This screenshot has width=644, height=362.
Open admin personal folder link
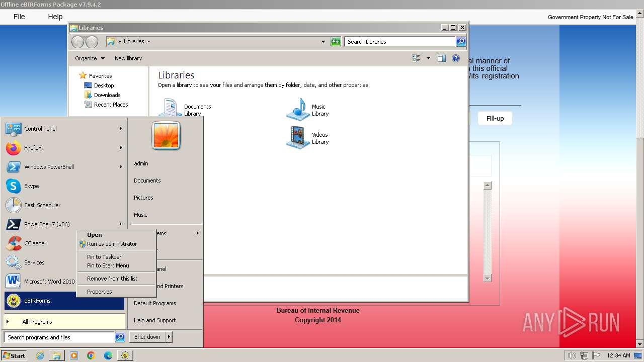(141, 163)
